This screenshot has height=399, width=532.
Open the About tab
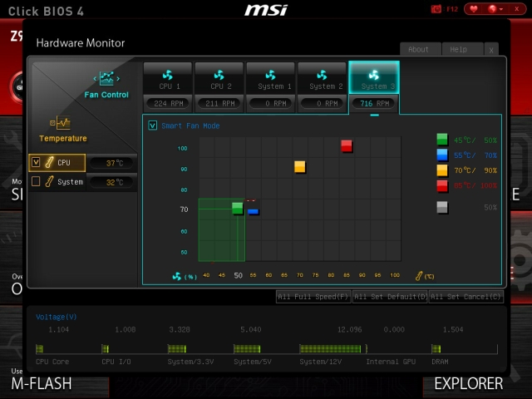pyautogui.click(x=421, y=49)
